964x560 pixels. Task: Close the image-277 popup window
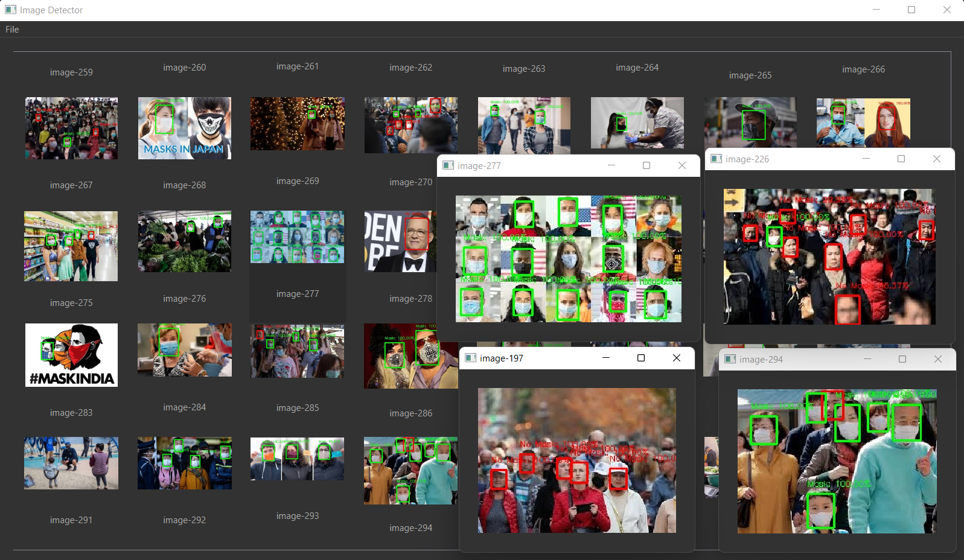682,165
